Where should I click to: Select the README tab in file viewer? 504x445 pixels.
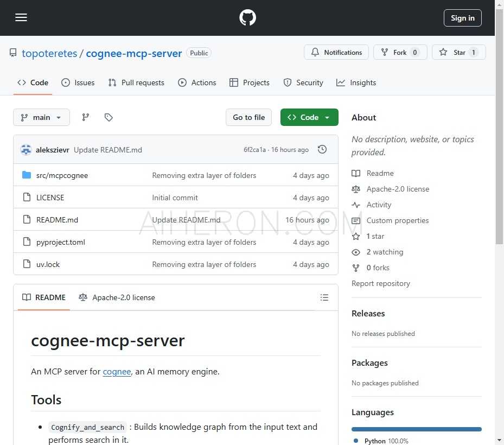tap(44, 297)
